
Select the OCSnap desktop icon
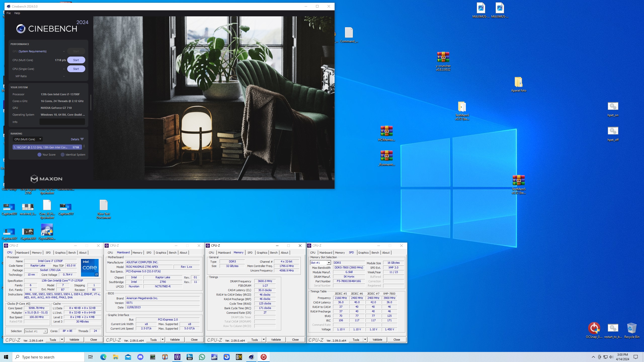(x=594, y=331)
